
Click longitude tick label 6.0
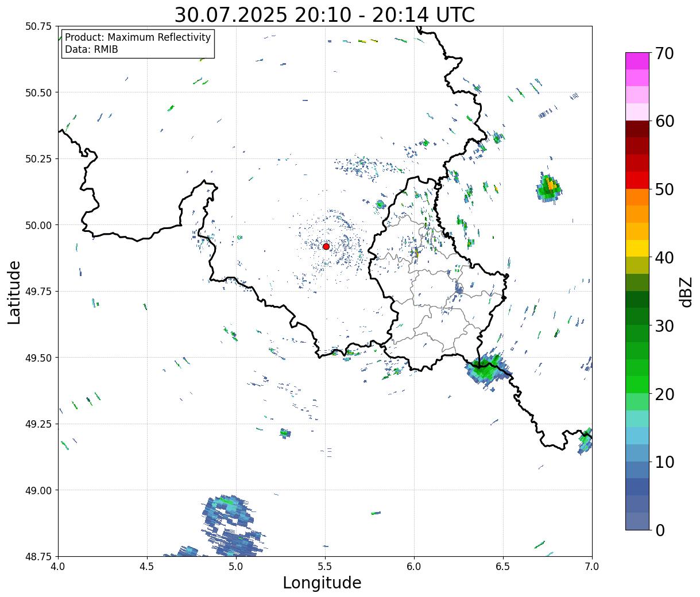414,567
